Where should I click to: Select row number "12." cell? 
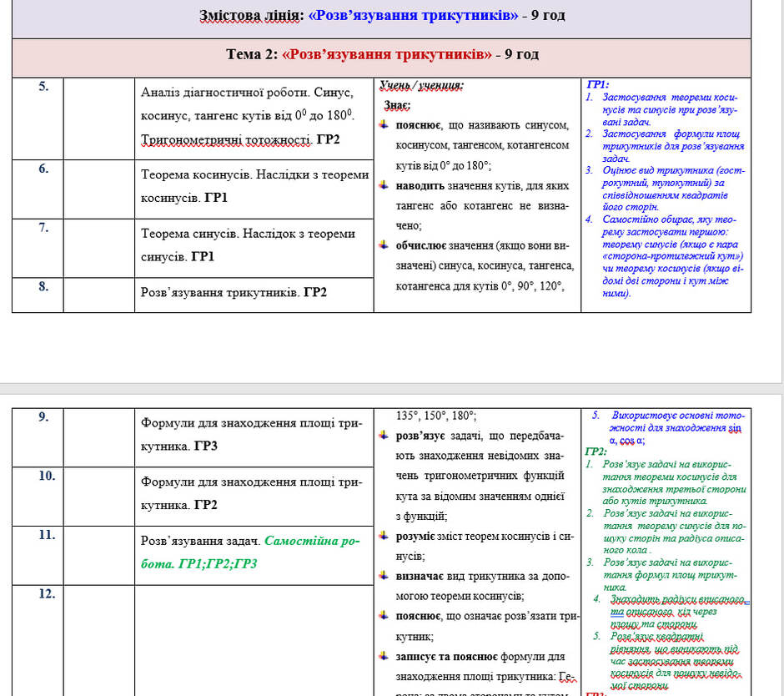click(38, 640)
